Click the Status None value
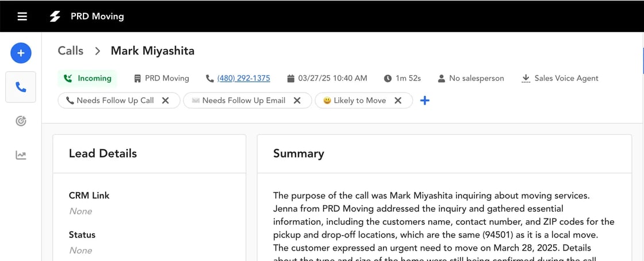This screenshot has height=261, width=644. (x=80, y=250)
